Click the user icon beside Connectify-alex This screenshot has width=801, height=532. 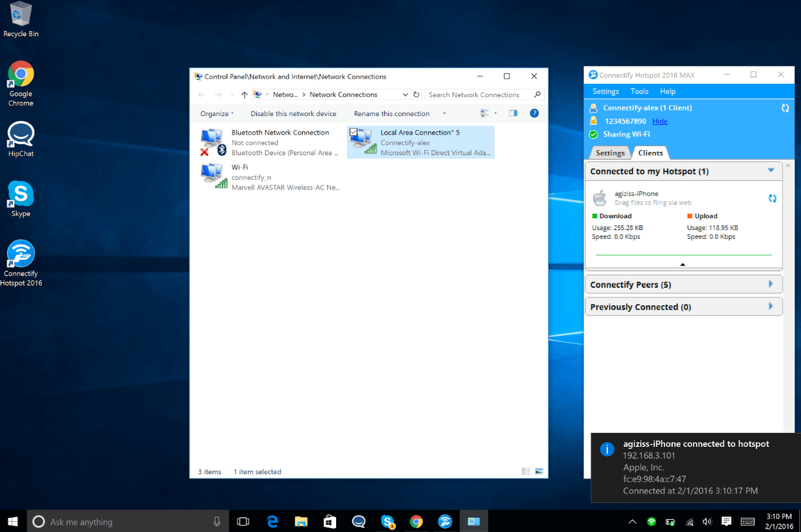tap(593, 108)
